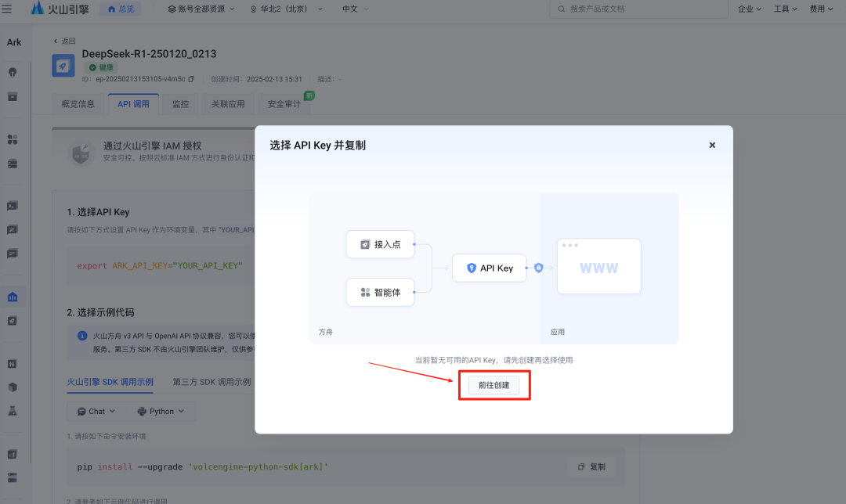Viewport: 846px width, 504px height.
Task: Click the blue rocket endpoint icon by DeepSeek title
Action: coord(63,66)
